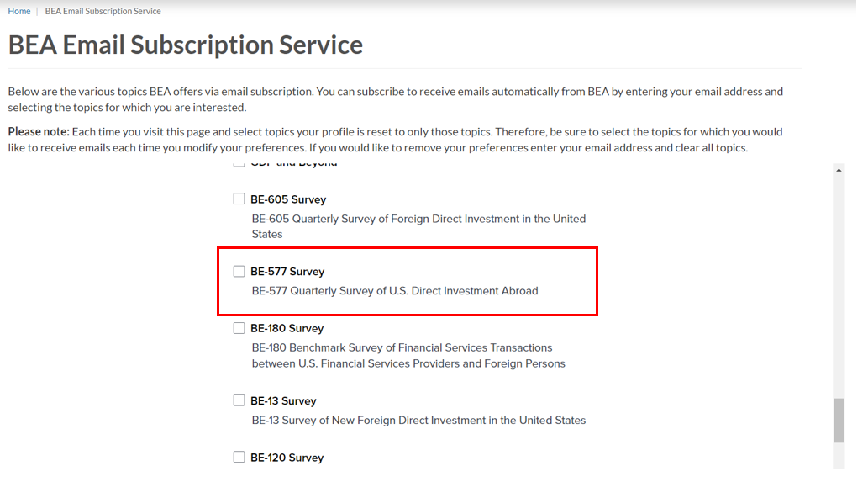The width and height of the screenshot is (868, 487).
Task: Click the scrollbar thumb near the bottom
Action: tap(839, 408)
